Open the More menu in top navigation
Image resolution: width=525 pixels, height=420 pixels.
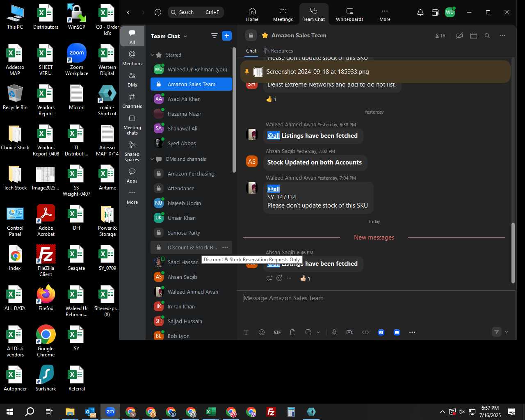click(385, 14)
